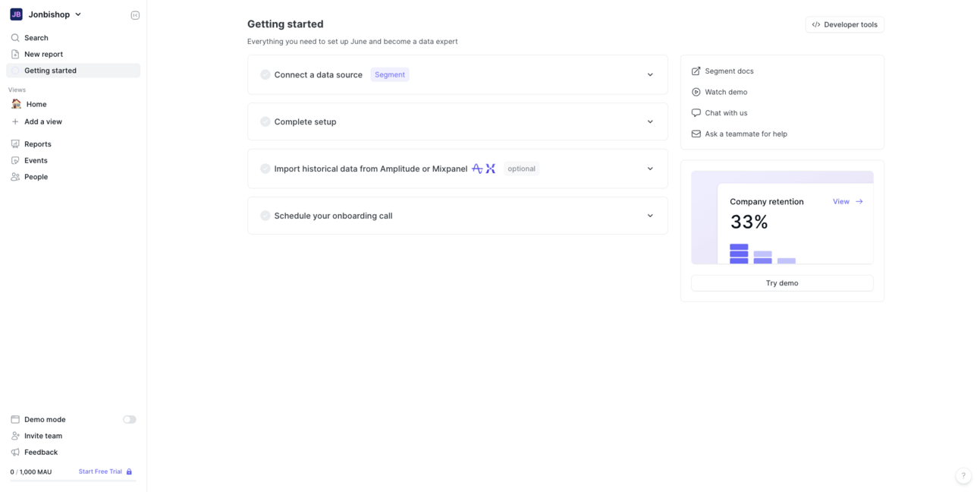Toggle the Demo mode switch

coord(130,420)
